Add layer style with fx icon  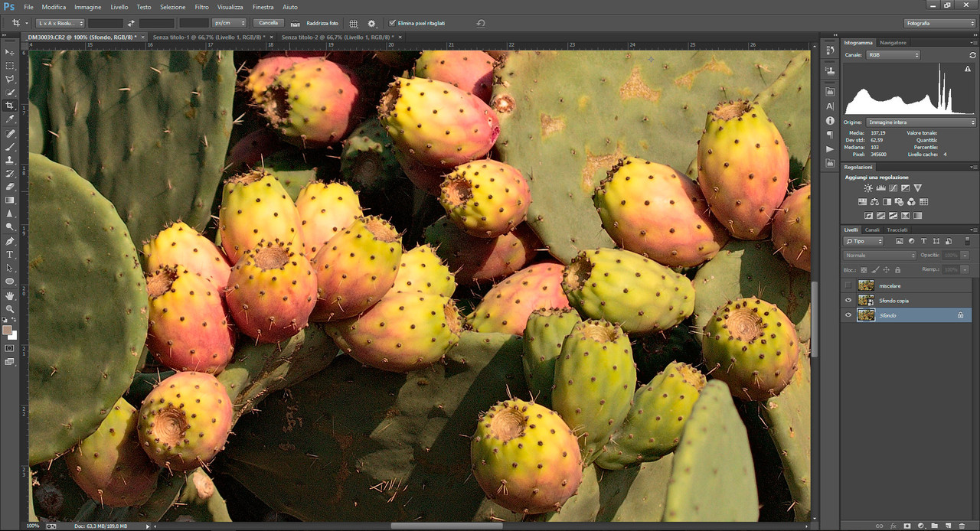click(893, 526)
